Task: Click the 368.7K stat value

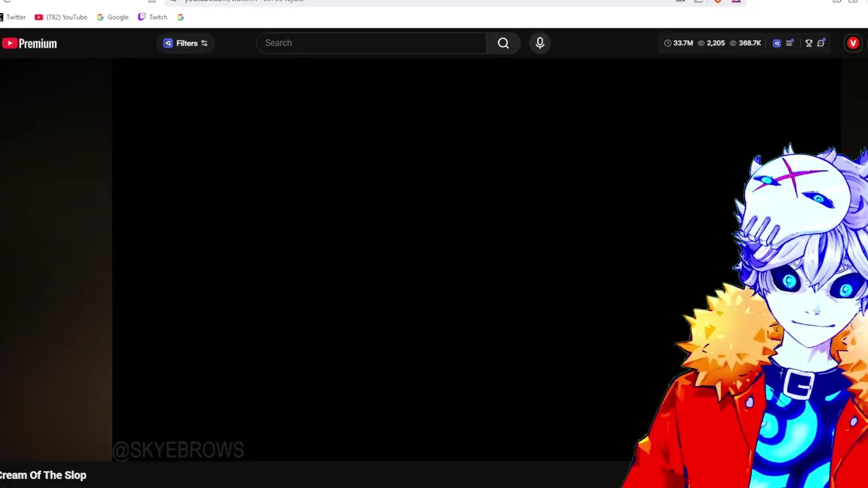Action: click(749, 43)
